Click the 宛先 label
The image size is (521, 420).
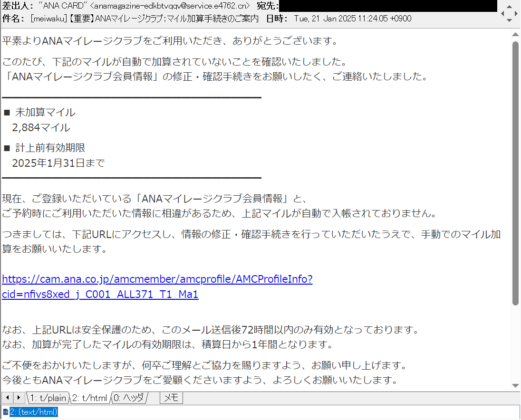[x=268, y=6]
